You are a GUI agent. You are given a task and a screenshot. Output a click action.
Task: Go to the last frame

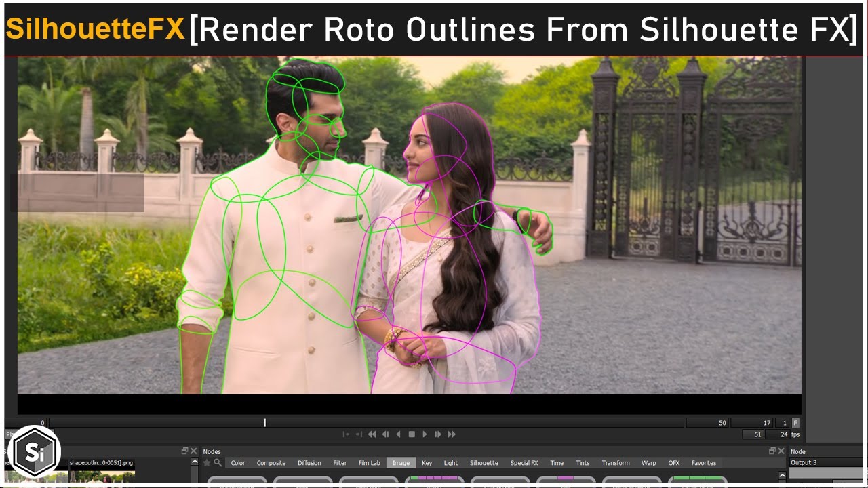(x=359, y=434)
